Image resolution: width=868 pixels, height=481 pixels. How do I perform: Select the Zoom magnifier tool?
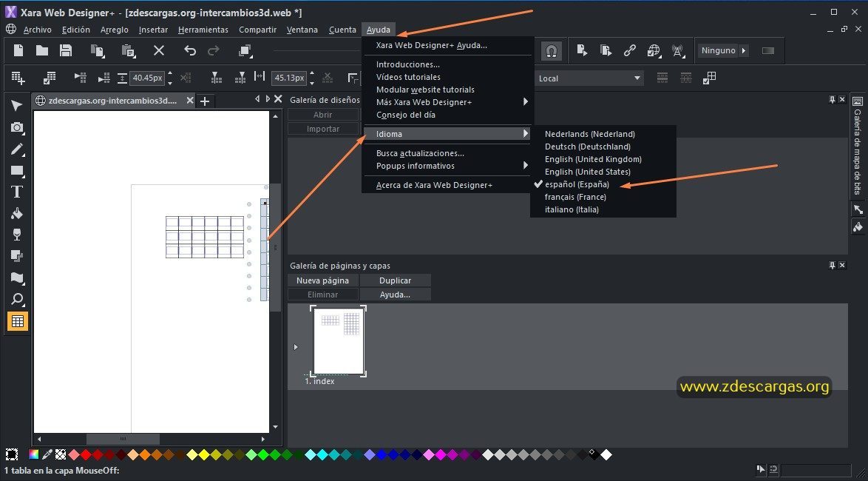17,300
